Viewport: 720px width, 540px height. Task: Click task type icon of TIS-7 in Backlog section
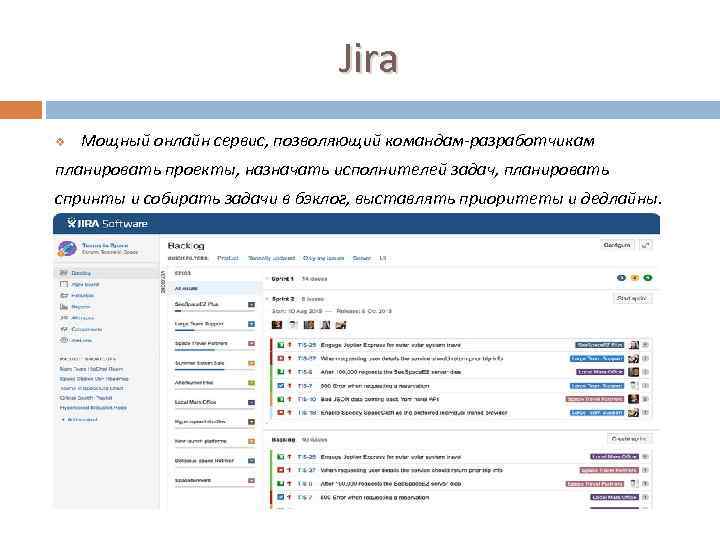280,497
